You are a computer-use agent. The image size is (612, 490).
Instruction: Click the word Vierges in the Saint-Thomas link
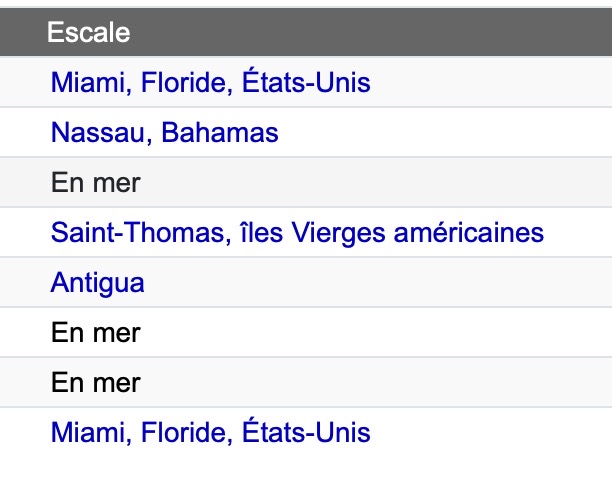[x=338, y=233]
